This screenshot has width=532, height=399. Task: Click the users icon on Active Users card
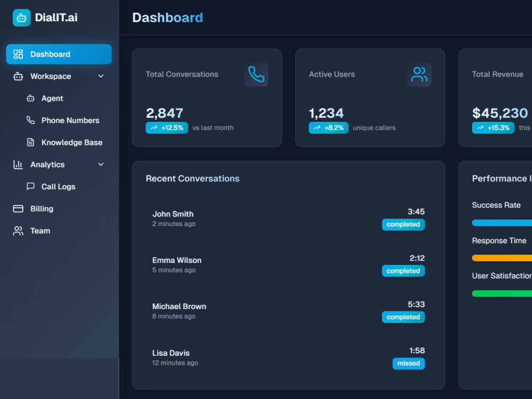[x=419, y=74]
